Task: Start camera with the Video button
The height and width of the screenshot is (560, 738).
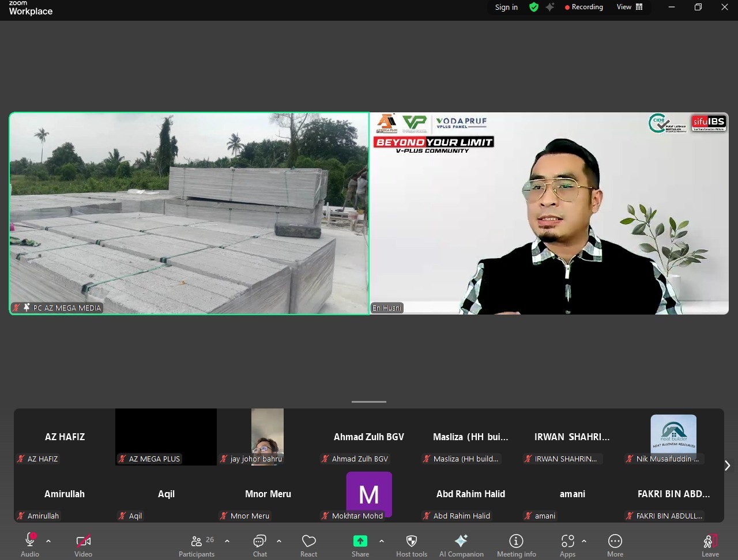Action: click(83, 545)
